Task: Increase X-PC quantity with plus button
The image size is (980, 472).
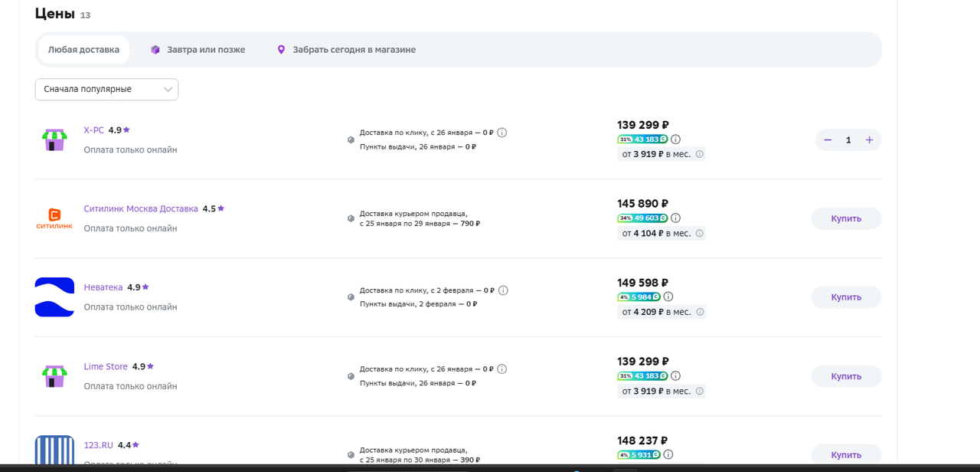Action: [869, 140]
